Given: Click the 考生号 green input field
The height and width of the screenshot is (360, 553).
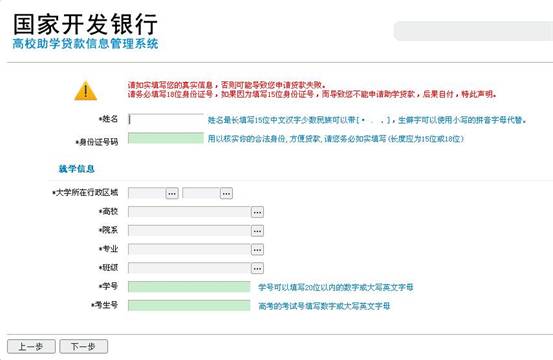Looking at the screenshot, I should click(189, 305).
